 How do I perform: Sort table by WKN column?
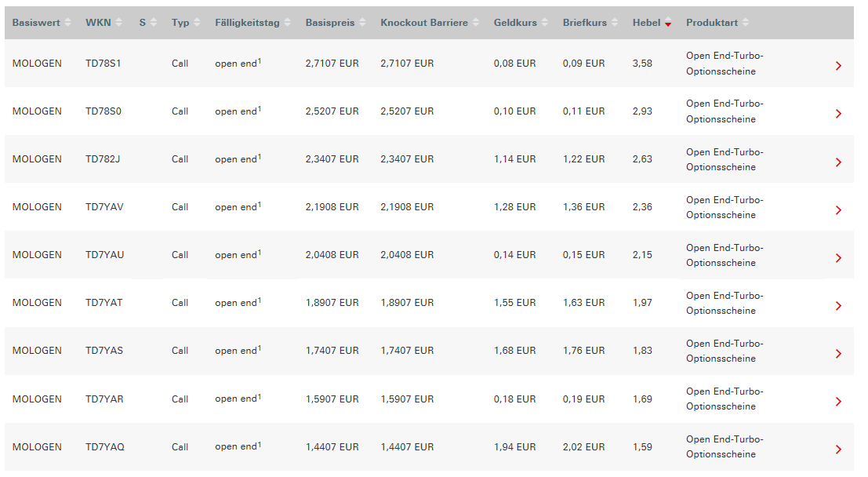(118, 23)
